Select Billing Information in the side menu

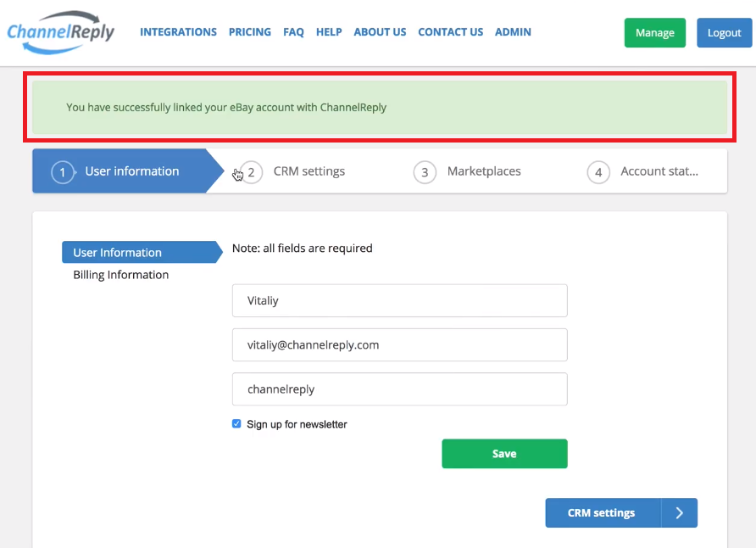click(121, 275)
